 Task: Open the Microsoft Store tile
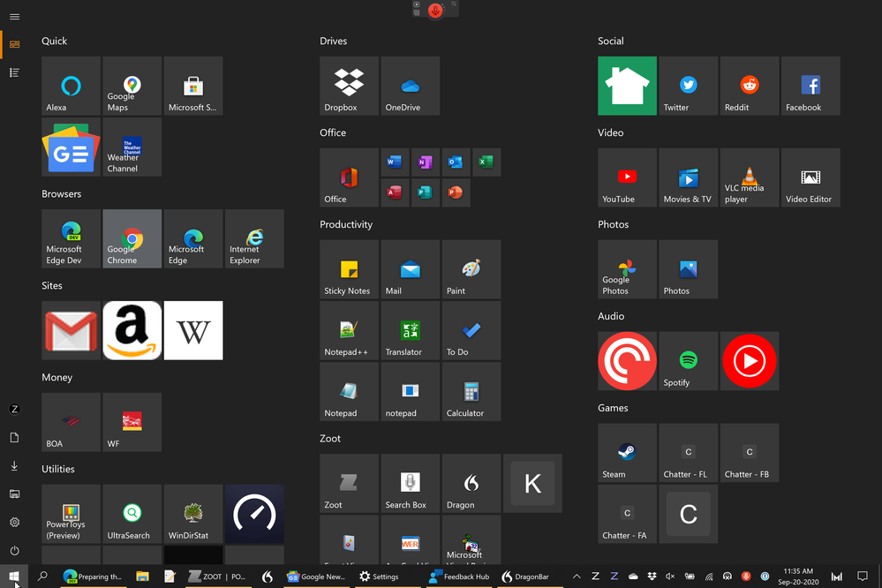click(193, 86)
